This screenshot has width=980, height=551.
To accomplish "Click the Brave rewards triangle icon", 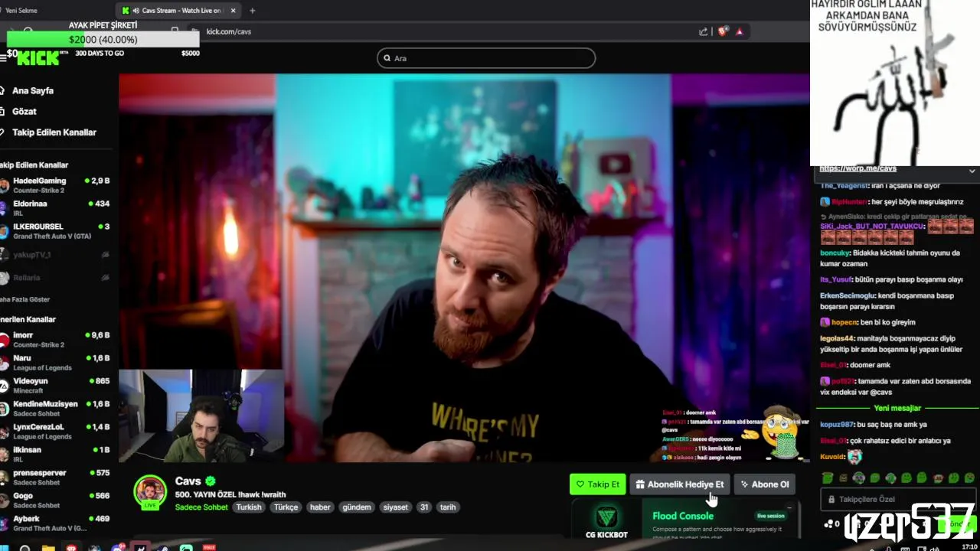I will tap(740, 31).
